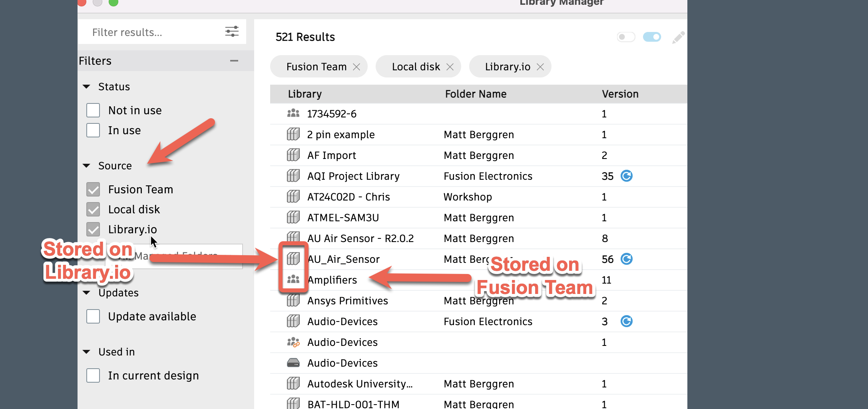The image size is (868, 409).
Task: Click the Library.io library icon beside AU_Air_Sensor
Action: tap(293, 259)
